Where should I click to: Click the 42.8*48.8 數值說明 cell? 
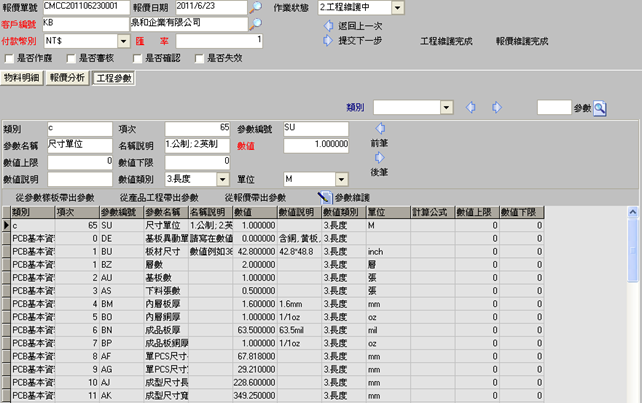(299, 251)
